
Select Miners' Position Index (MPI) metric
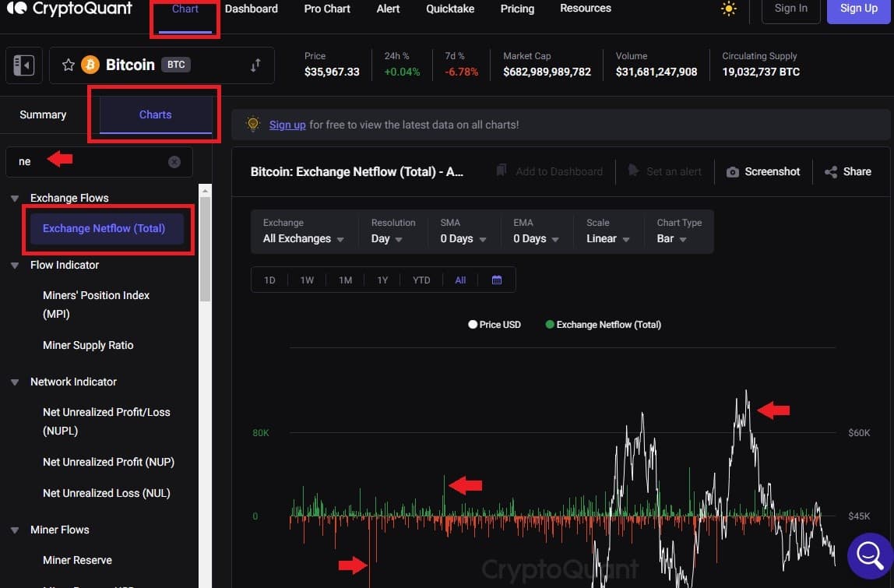tap(96, 305)
